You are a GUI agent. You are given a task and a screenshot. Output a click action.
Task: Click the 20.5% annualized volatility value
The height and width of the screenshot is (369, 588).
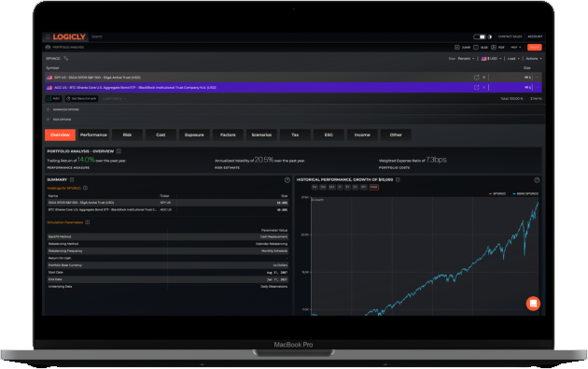(264, 160)
